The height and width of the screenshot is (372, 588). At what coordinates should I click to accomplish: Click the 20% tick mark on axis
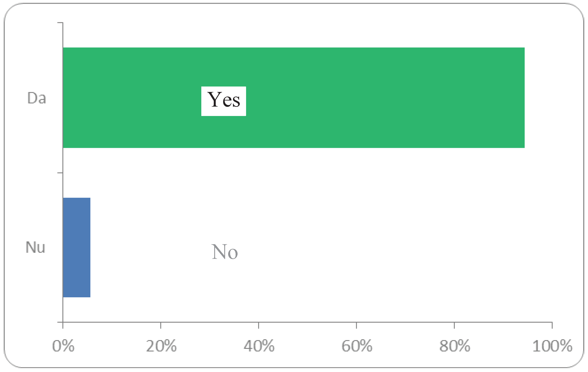[161, 325]
